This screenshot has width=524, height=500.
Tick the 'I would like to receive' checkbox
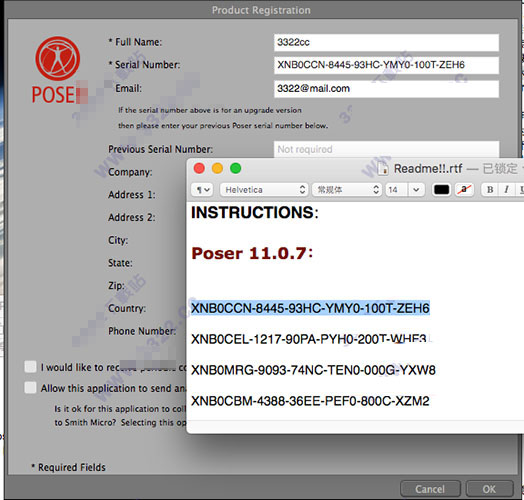click(x=30, y=367)
